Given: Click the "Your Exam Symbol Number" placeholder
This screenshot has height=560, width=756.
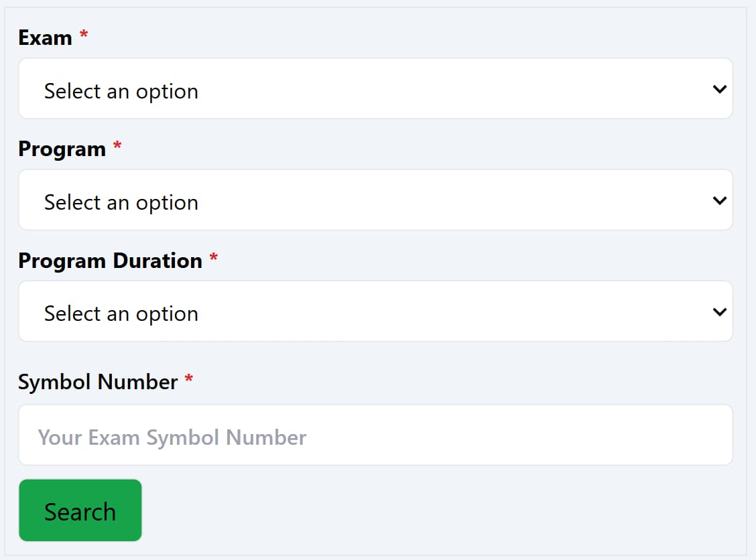Looking at the screenshot, I should click(x=172, y=437).
